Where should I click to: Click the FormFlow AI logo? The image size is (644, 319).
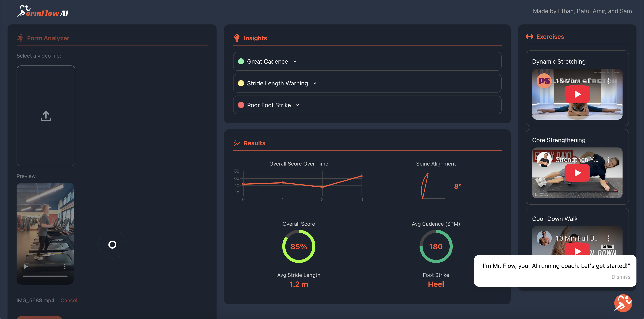coord(43,11)
